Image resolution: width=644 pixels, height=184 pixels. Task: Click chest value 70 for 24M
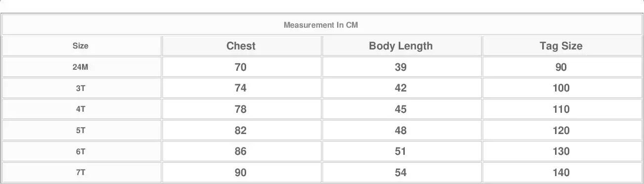(x=241, y=67)
